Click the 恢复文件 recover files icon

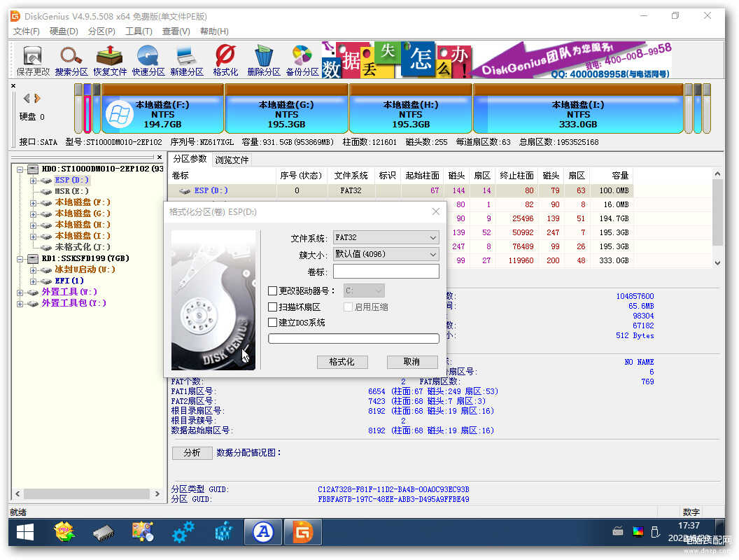(110, 61)
